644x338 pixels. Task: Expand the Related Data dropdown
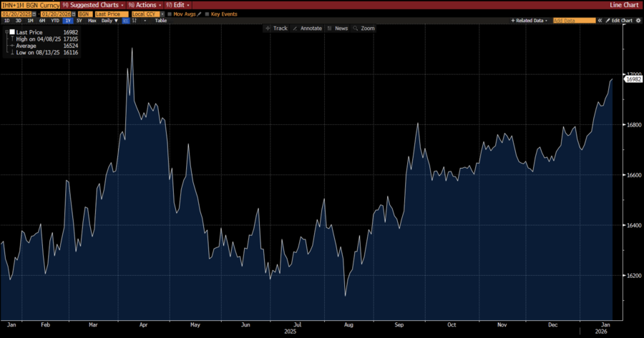point(530,21)
